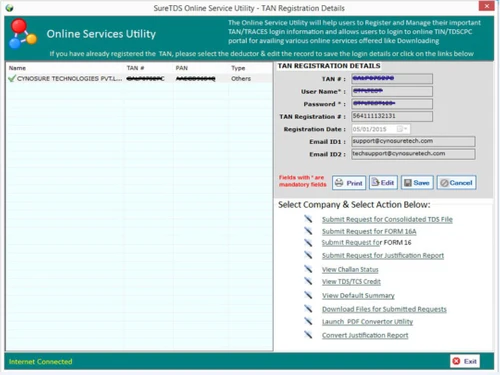Screen dimensions: 500x375
Task: Open the View Challan Status link
Action: pyautogui.click(x=350, y=269)
